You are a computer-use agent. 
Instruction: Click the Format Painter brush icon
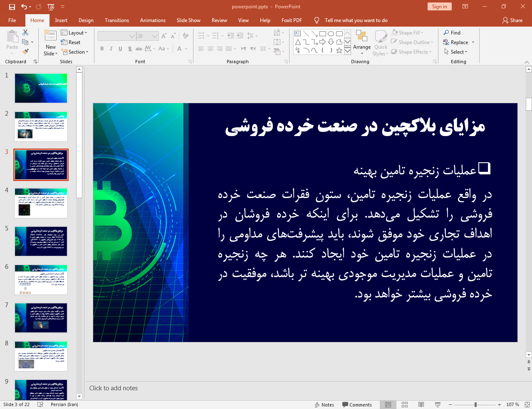[25, 52]
